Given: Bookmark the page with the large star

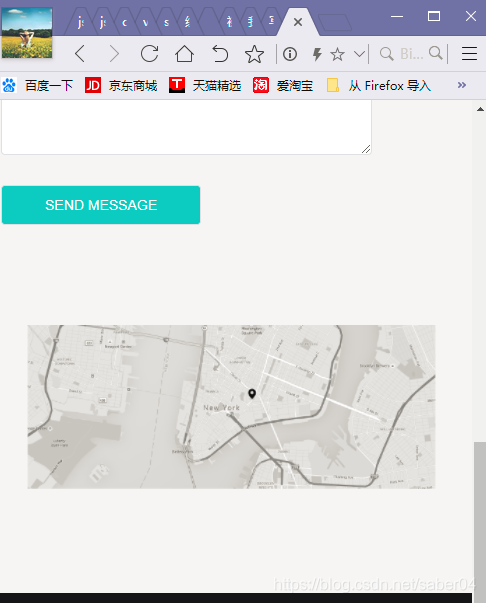Looking at the screenshot, I should coord(254,54).
